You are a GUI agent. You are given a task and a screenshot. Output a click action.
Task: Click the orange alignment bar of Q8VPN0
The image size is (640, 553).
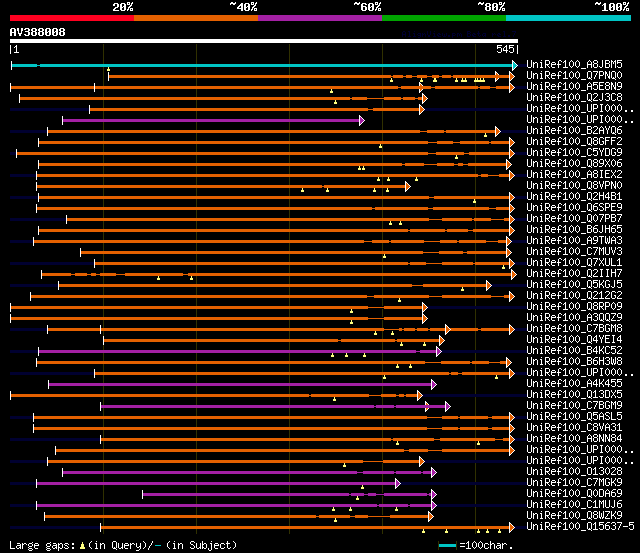pyautogui.click(x=223, y=187)
